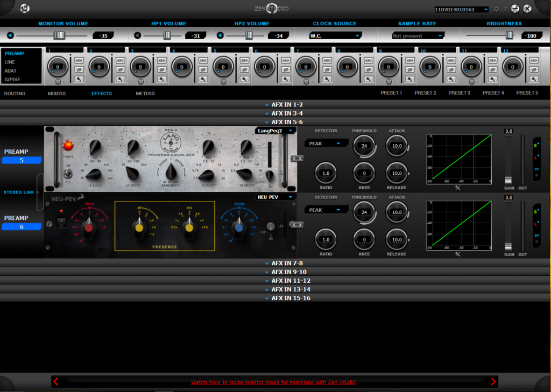This screenshot has width=551, height=392.
Task: Mute HP2 volume with the speaker icon
Action: (221, 35)
